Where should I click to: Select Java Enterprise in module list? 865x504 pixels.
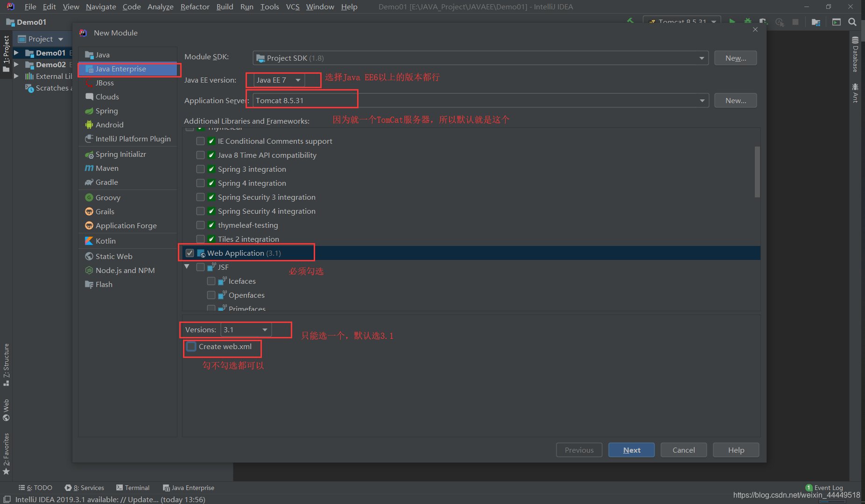click(x=127, y=69)
